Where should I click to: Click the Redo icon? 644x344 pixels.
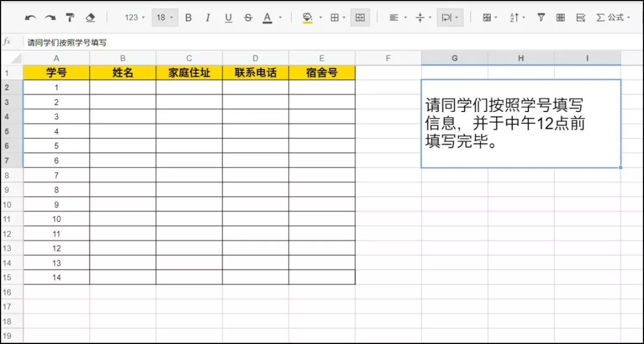pyautogui.click(x=50, y=17)
